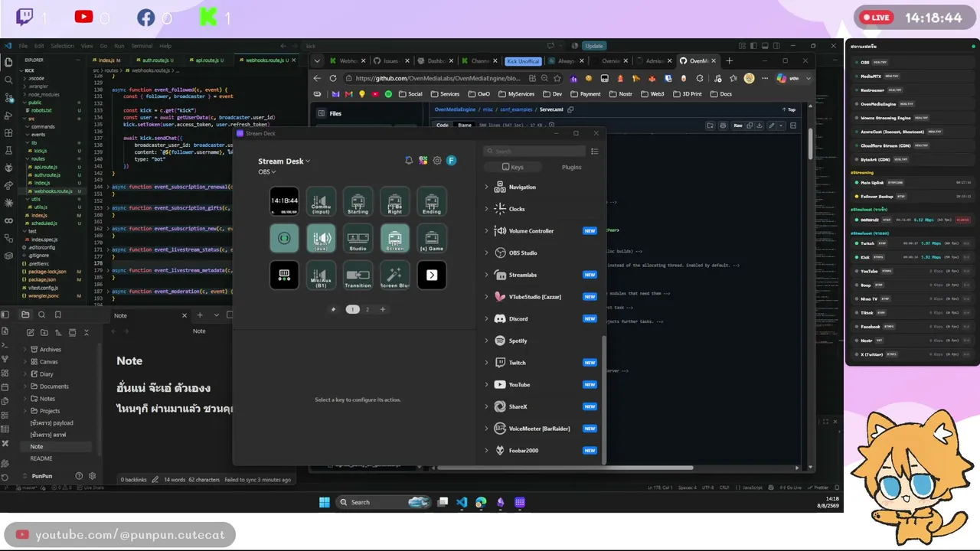Open the index.js editor tab
The image size is (980, 551).
coord(109,60)
